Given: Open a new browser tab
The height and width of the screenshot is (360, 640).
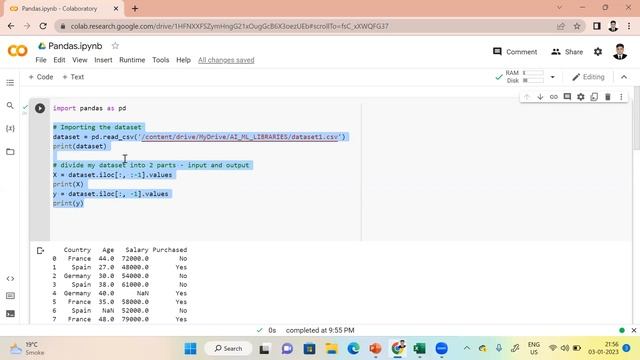Looking at the screenshot, I should (x=135, y=8).
